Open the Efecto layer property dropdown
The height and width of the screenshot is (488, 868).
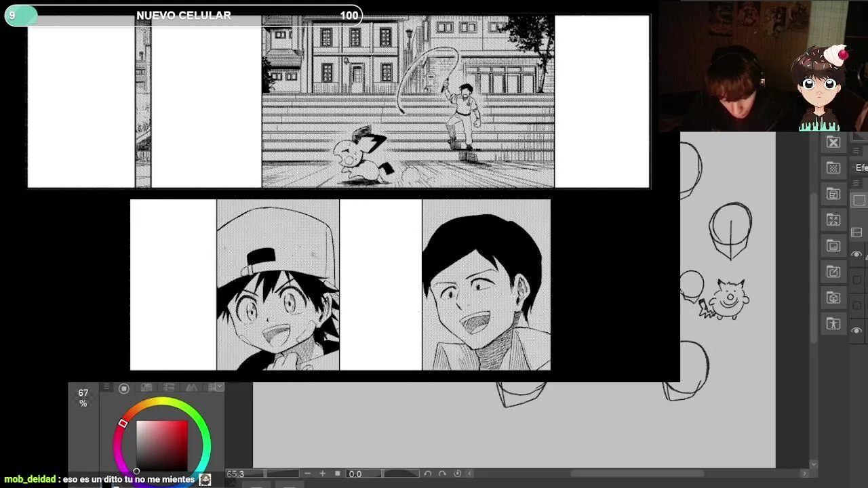pyautogui.click(x=861, y=168)
